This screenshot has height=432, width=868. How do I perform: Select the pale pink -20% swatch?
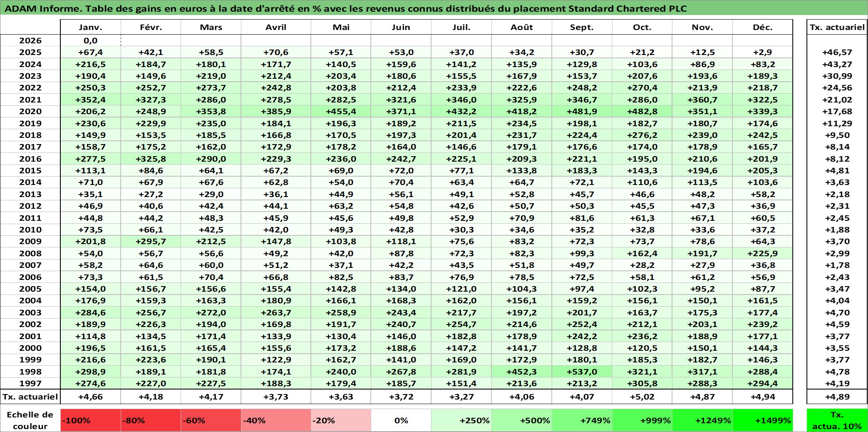pyautogui.click(x=341, y=420)
